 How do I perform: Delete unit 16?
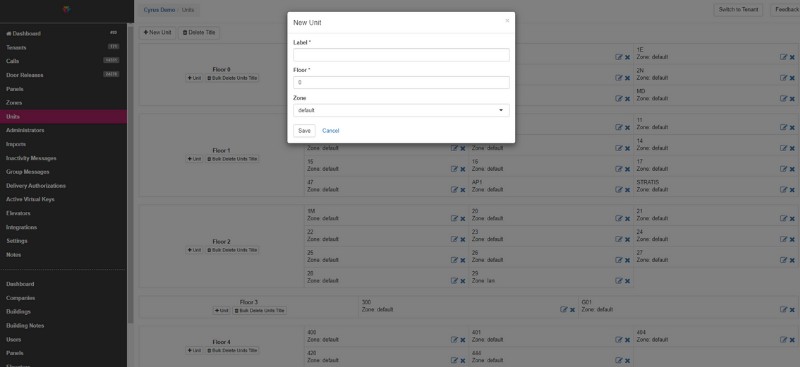pyautogui.click(x=627, y=169)
